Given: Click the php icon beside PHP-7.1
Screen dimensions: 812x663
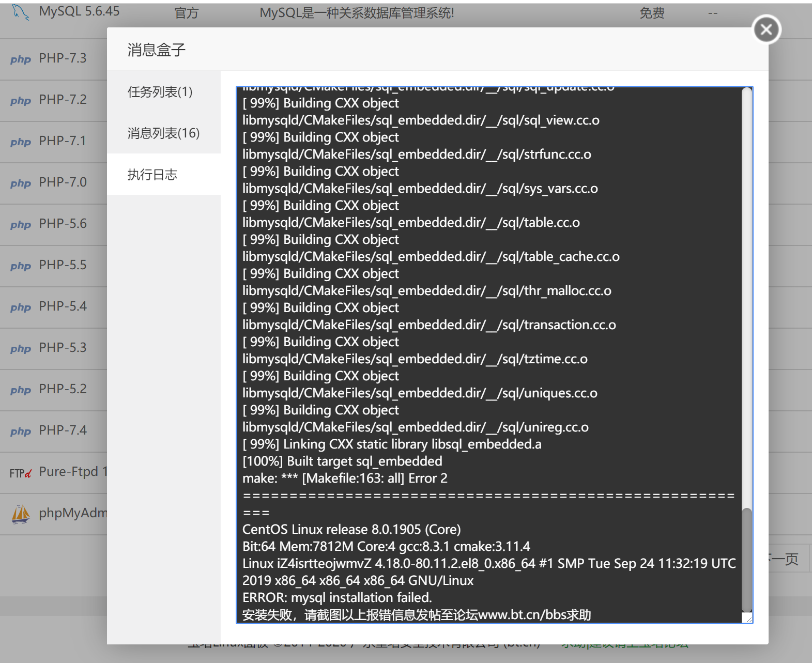Looking at the screenshot, I should click(21, 142).
